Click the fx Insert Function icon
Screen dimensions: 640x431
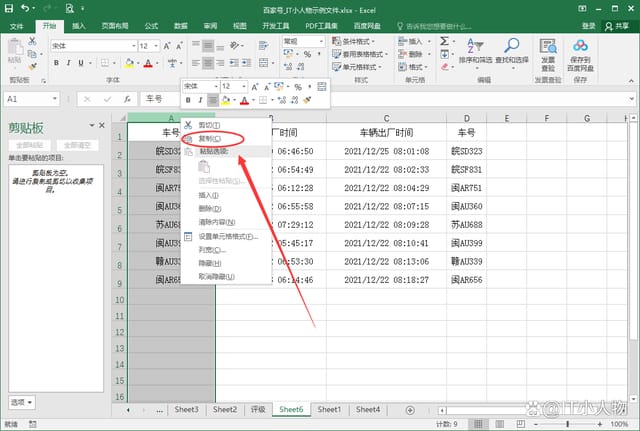(127, 99)
